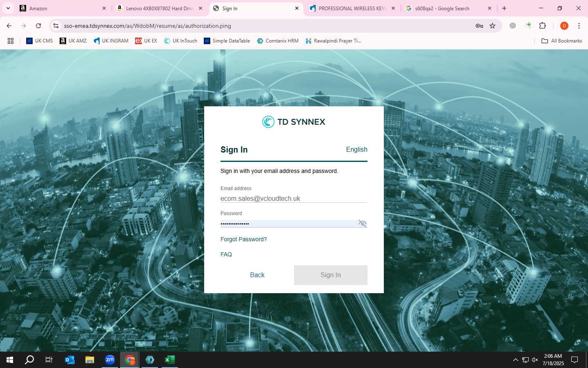The height and width of the screenshot is (368, 588).
Task: Open Task View on the taskbar
Action: [x=49, y=360]
